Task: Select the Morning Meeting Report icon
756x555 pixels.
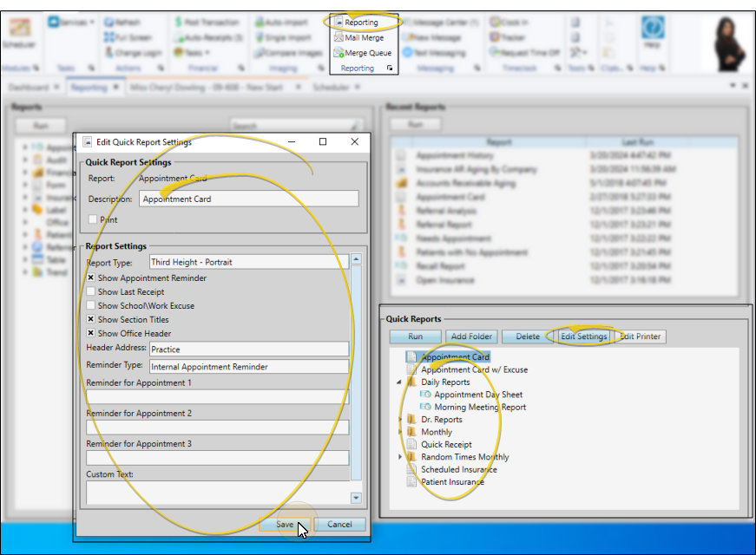Action: (x=426, y=407)
